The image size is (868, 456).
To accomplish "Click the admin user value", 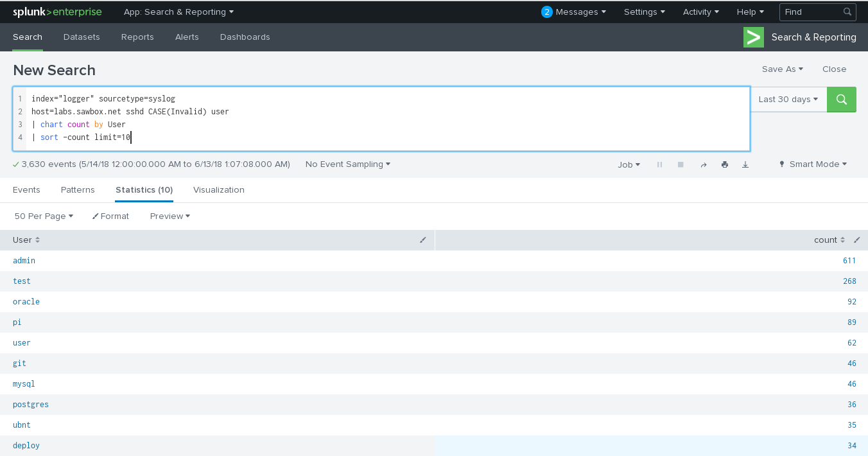I will (24, 261).
